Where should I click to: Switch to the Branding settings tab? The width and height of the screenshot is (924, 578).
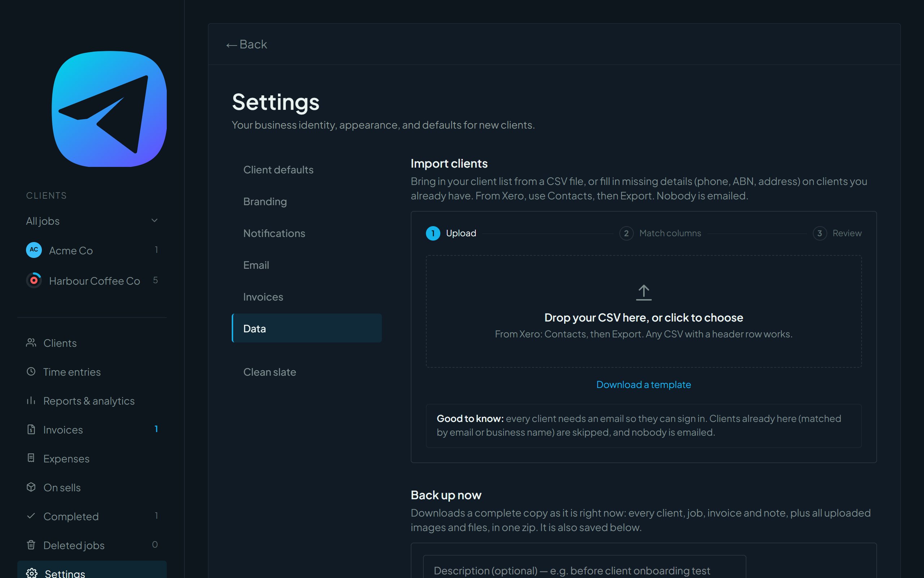(x=306, y=201)
